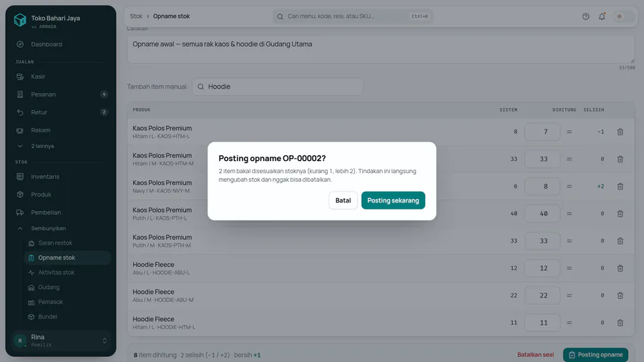This screenshot has height=362, width=644.
Task: Delete the Kaos Hitam / L row
Action: click(620, 132)
